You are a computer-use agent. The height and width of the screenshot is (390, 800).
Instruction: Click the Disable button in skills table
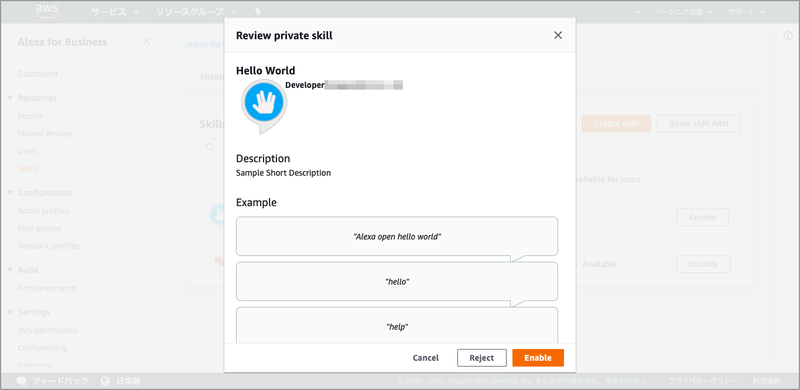coord(703,264)
